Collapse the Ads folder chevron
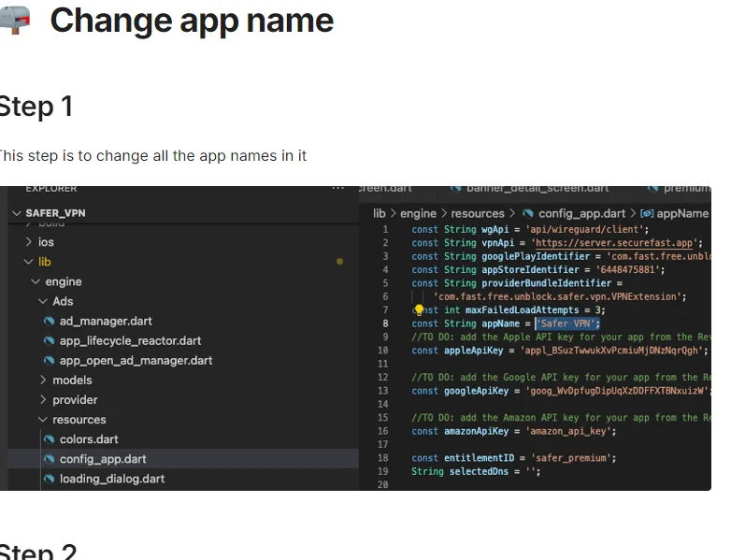The image size is (731, 560). pos(43,301)
